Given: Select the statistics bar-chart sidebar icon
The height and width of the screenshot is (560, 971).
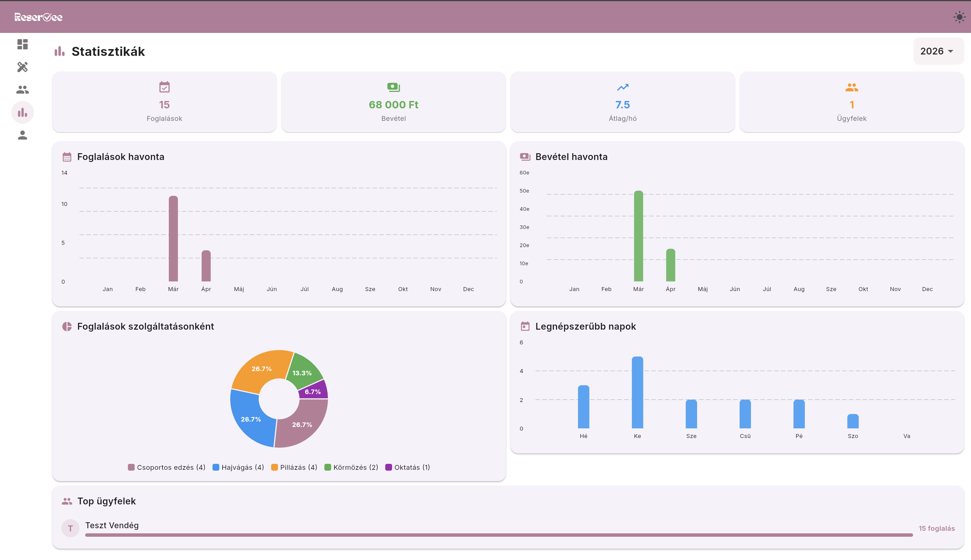Looking at the screenshot, I should point(22,112).
